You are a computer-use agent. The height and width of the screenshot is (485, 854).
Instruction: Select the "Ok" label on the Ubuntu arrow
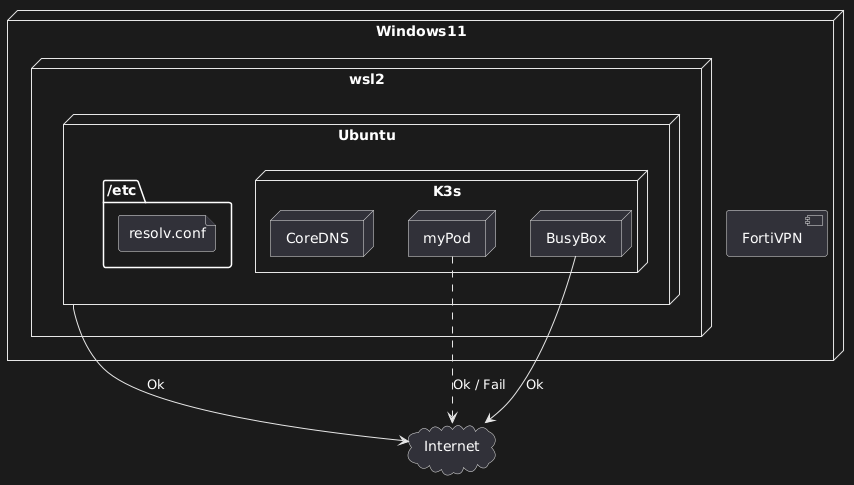pyautogui.click(x=155, y=385)
